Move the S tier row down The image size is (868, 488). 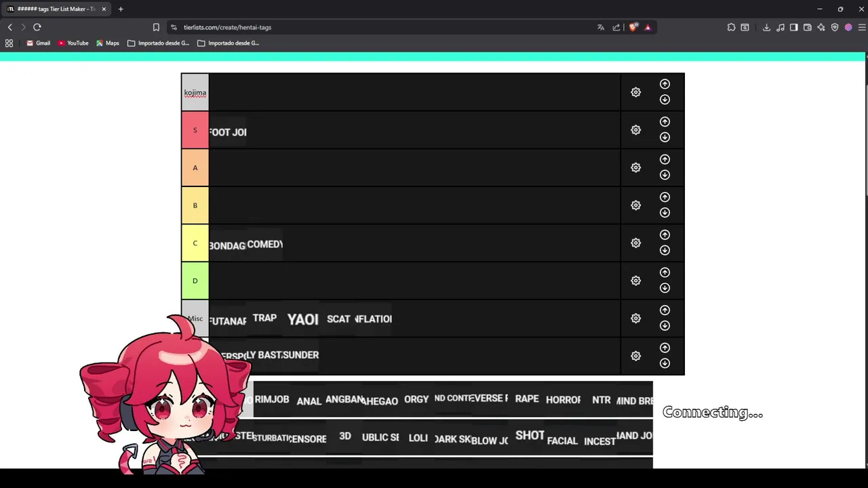click(x=665, y=138)
